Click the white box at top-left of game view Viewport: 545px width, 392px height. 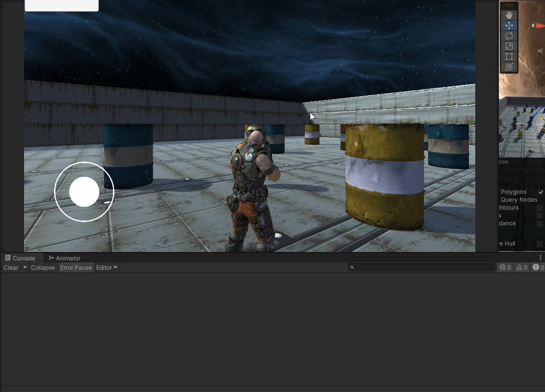tap(61, 5)
